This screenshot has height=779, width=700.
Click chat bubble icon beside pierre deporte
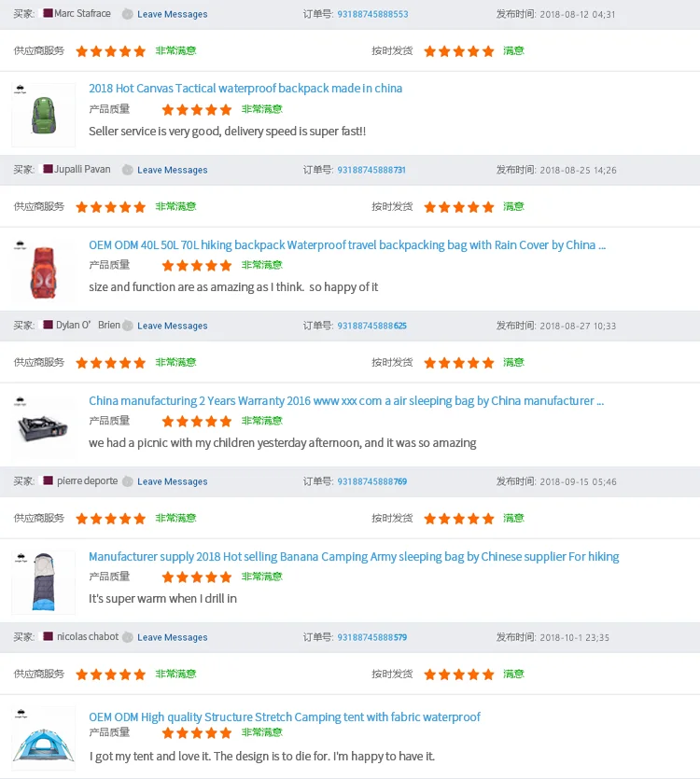pyautogui.click(x=128, y=481)
